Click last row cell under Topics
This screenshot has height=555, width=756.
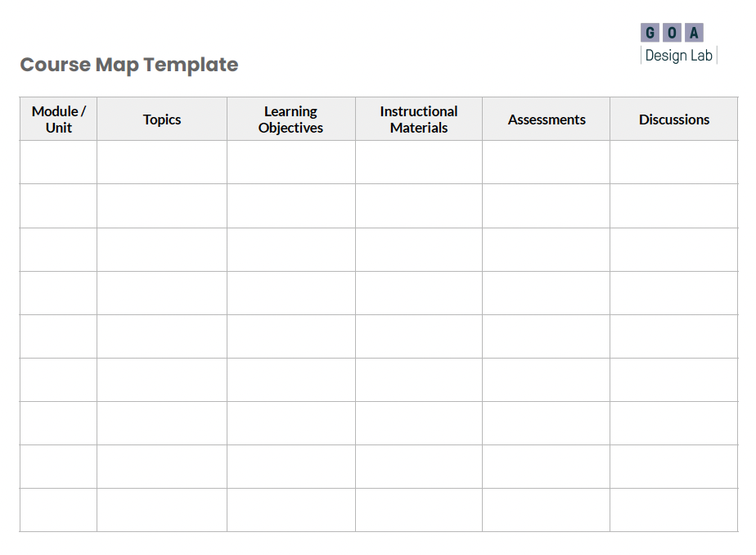coord(162,510)
